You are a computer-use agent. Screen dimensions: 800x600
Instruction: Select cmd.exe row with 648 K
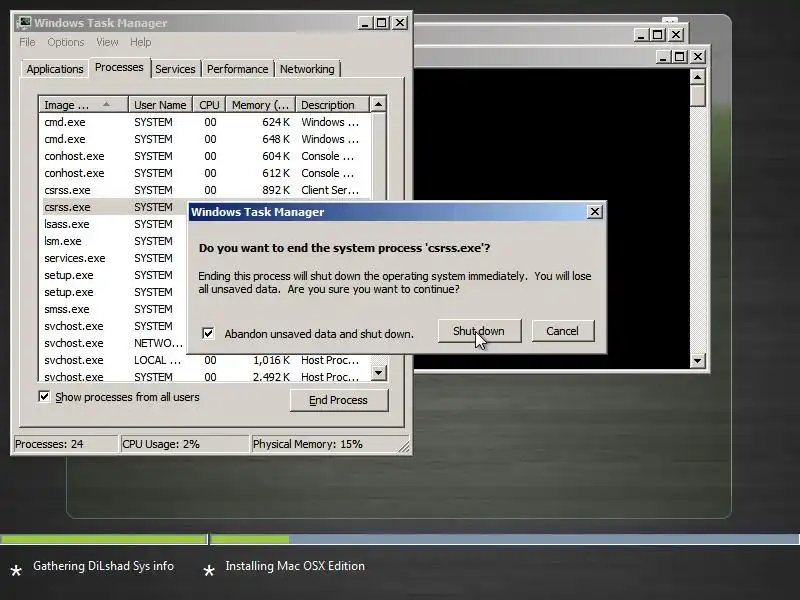(x=205, y=139)
